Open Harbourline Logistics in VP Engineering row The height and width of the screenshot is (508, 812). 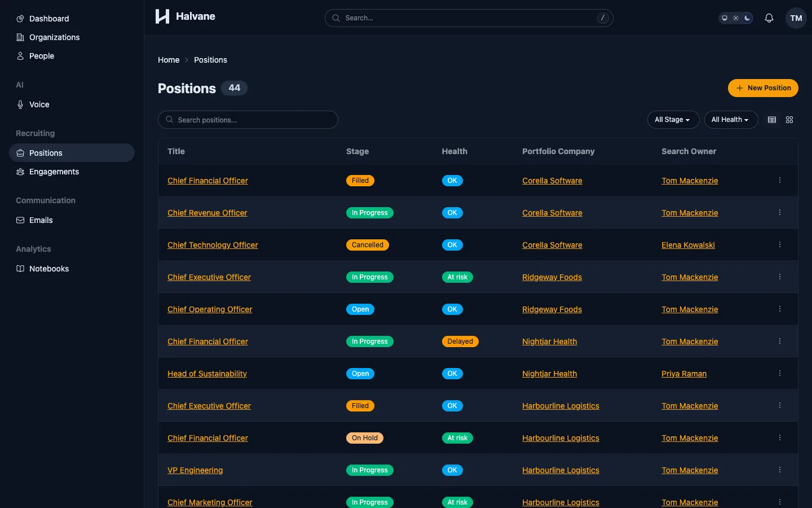pos(561,470)
